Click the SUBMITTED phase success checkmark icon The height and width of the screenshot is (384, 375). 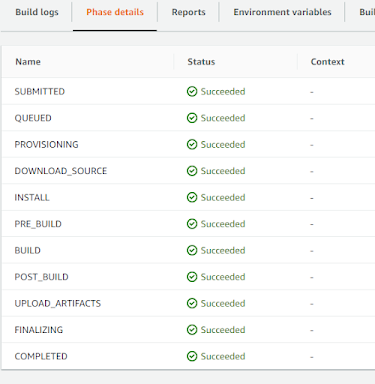192,91
